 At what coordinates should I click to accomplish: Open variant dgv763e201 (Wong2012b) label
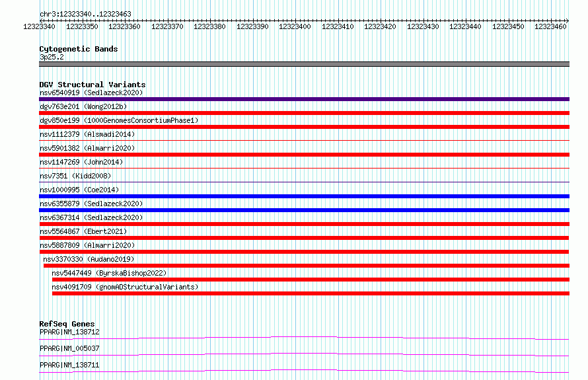click(83, 106)
